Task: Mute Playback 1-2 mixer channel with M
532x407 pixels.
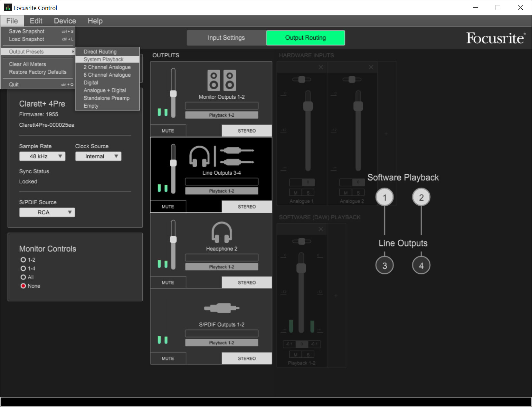Action: [296, 354]
